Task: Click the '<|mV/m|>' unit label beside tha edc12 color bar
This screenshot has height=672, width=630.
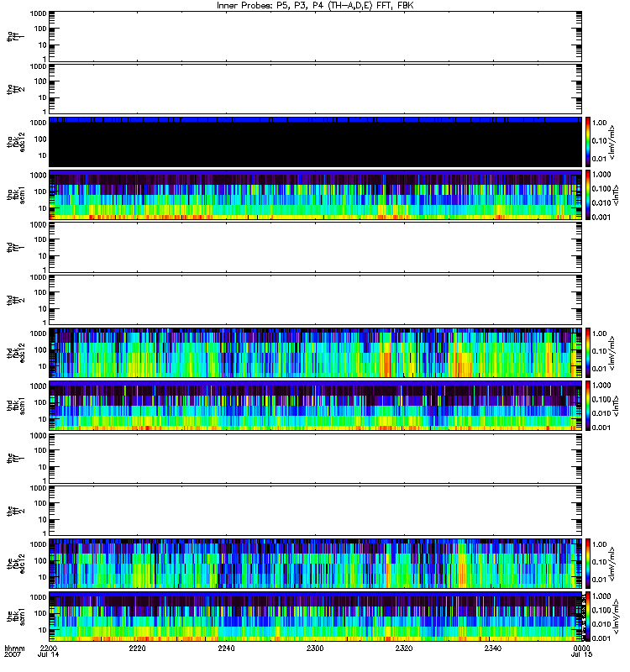Action: [612, 142]
